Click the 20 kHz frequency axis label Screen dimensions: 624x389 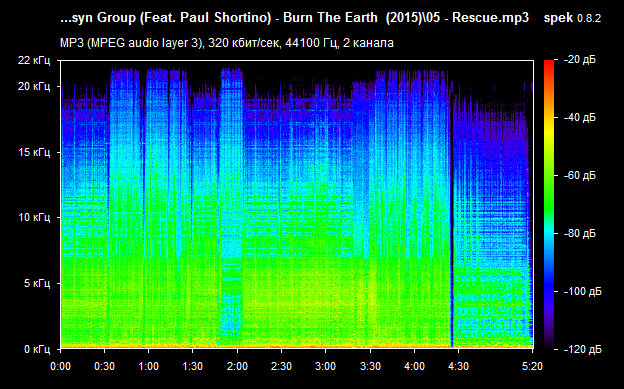(34, 86)
